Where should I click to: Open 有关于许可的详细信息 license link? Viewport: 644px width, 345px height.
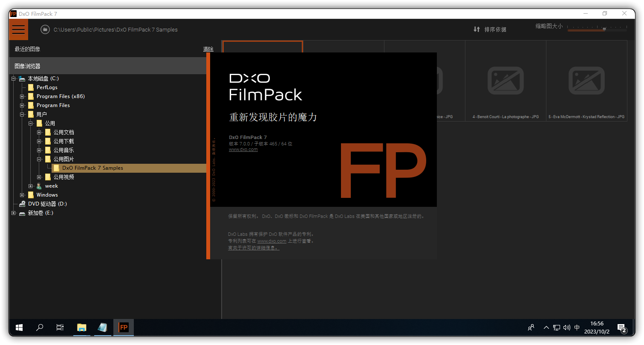(254, 248)
